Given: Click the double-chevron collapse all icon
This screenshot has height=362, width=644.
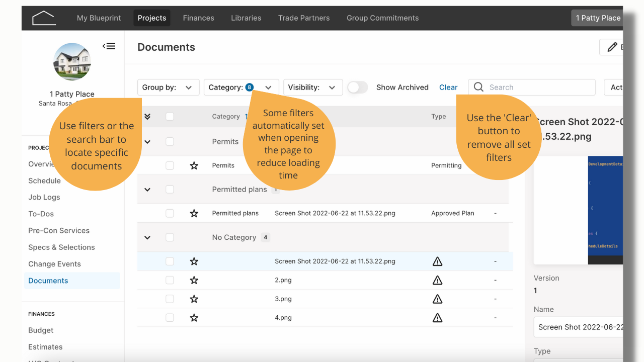Looking at the screenshot, I should point(147,116).
